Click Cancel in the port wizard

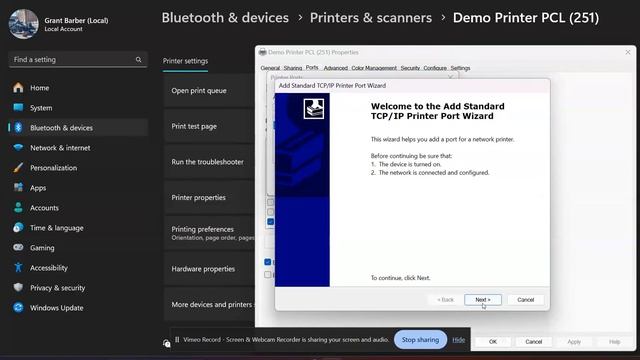526,300
